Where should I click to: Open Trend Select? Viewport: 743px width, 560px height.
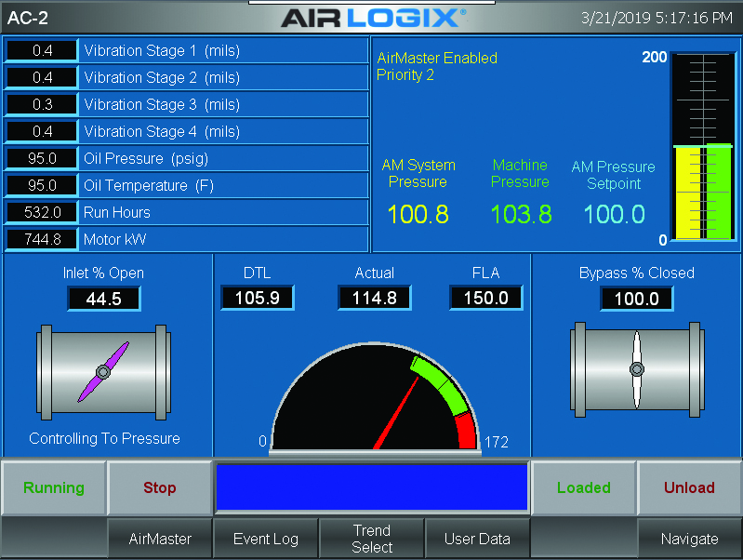pos(372,539)
